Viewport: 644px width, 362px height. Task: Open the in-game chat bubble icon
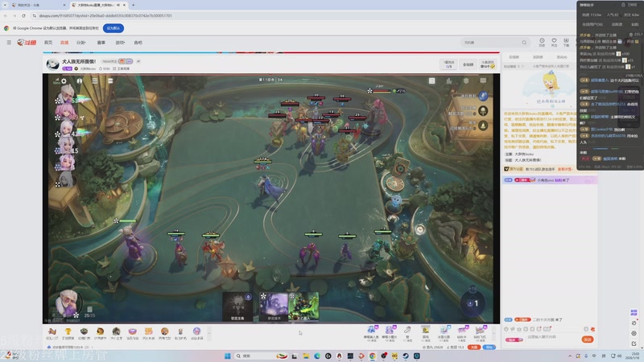483,81
